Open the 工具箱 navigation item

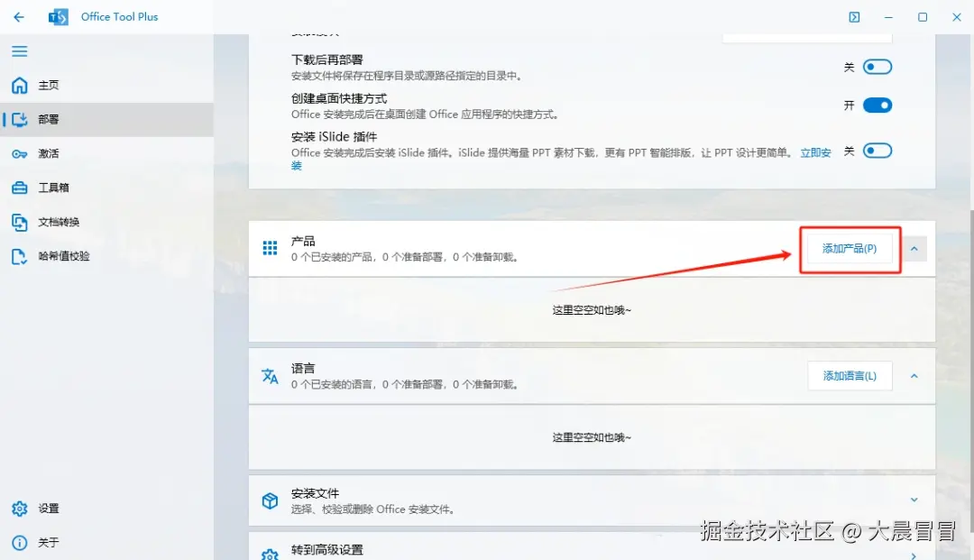click(106, 188)
